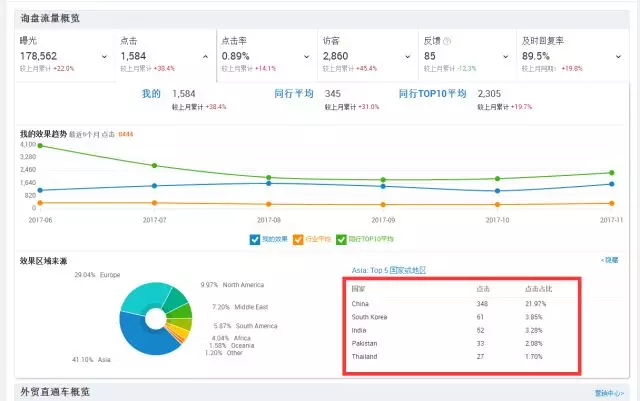This screenshot has width=640, height=401.
Task: Expand the 点击率 metric dropdown arrow
Action: (x=307, y=56)
